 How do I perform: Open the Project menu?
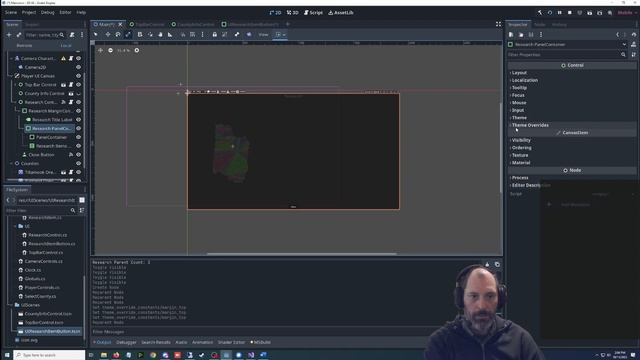coord(29,13)
